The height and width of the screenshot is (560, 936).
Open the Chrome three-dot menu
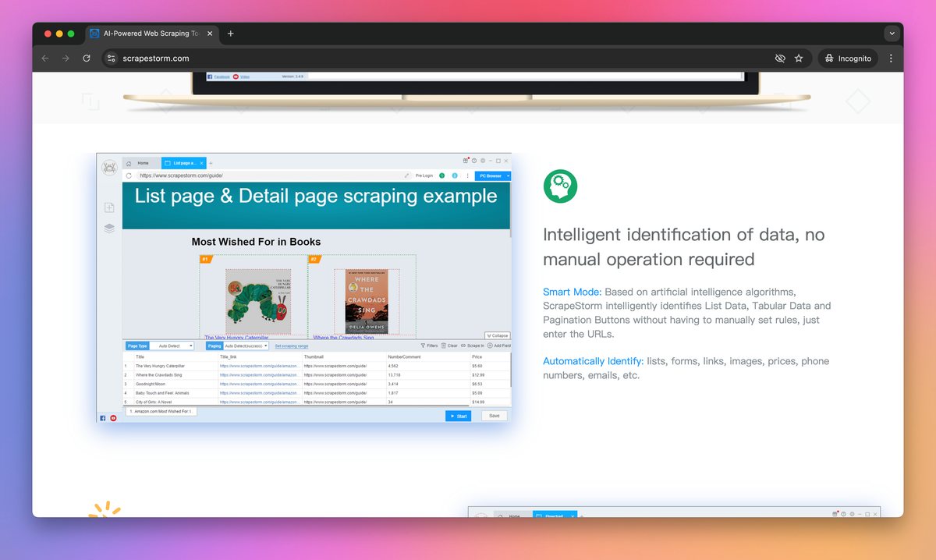[x=892, y=58]
